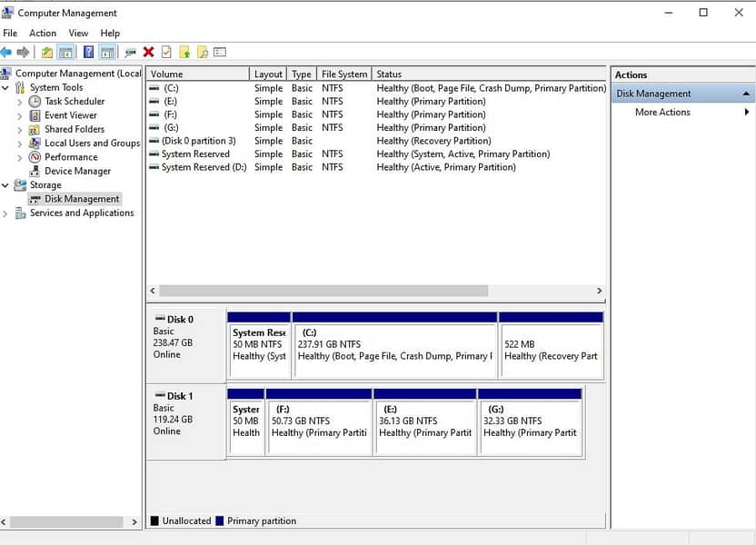756x545 pixels.
Task: Click the volume list horizontal scrollbar thumb
Action: [x=323, y=291]
